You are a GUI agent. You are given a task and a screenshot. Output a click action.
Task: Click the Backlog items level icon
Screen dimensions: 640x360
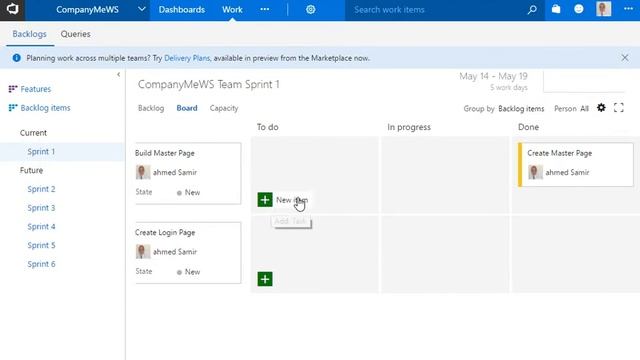coord(13,107)
